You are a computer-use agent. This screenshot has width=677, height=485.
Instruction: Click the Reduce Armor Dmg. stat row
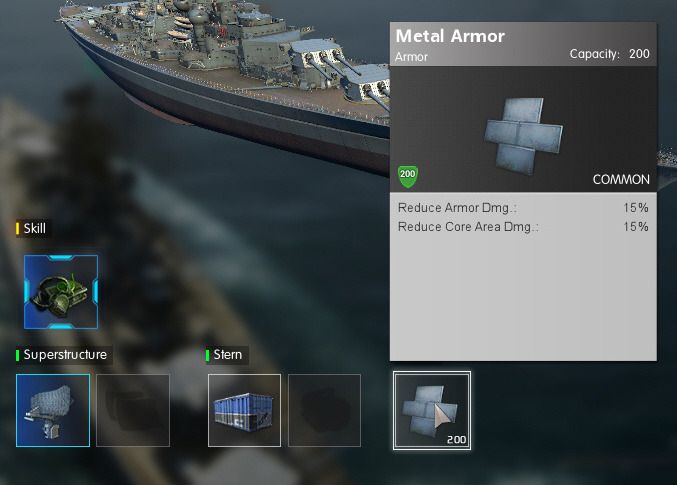click(x=523, y=208)
